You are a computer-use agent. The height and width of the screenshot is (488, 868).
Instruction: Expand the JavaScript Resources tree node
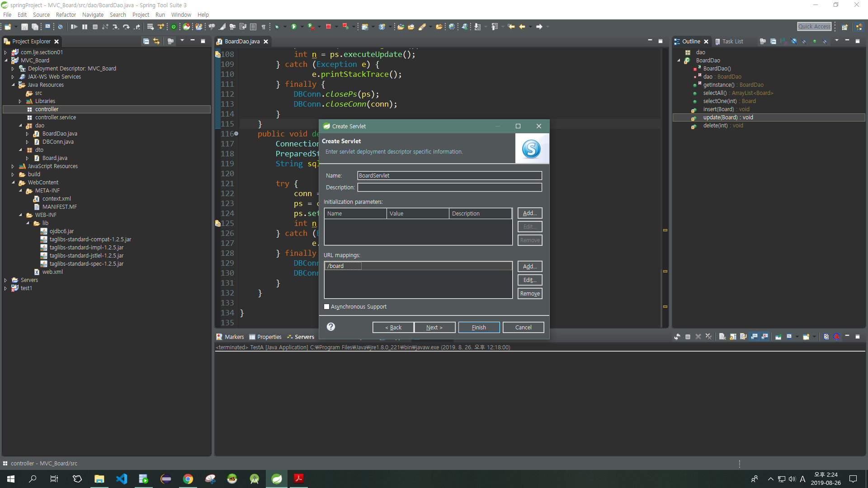[13, 166]
